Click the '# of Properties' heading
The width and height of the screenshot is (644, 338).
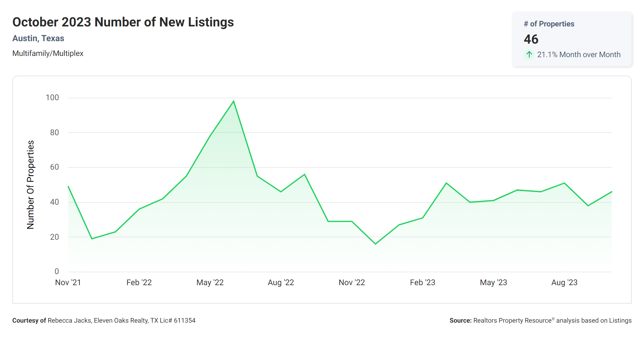pos(549,24)
